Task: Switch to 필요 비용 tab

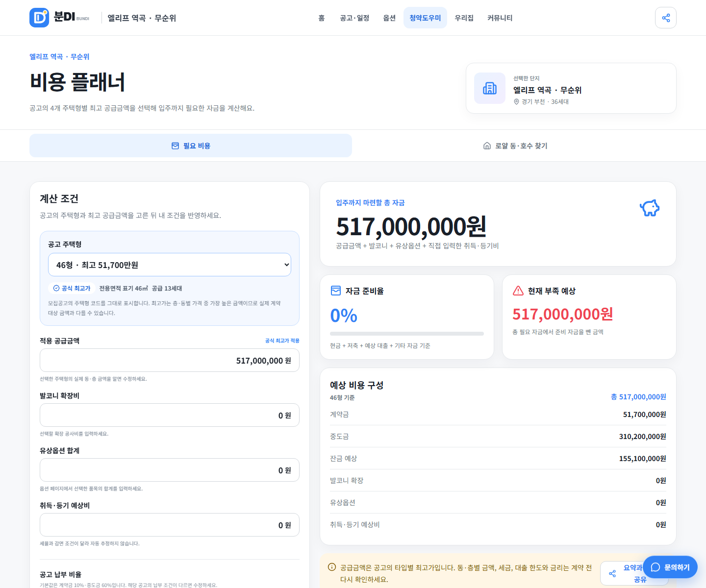Action: pos(191,146)
